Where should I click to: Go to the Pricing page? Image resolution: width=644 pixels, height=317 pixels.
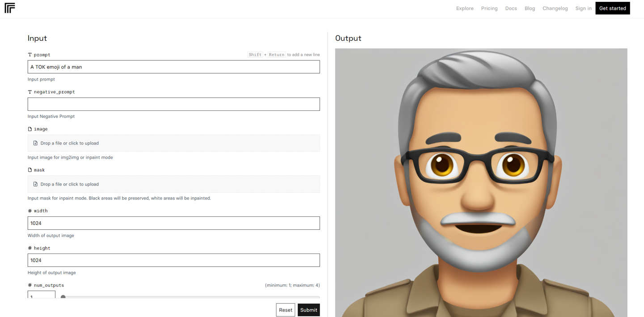(x=489, y=8)
